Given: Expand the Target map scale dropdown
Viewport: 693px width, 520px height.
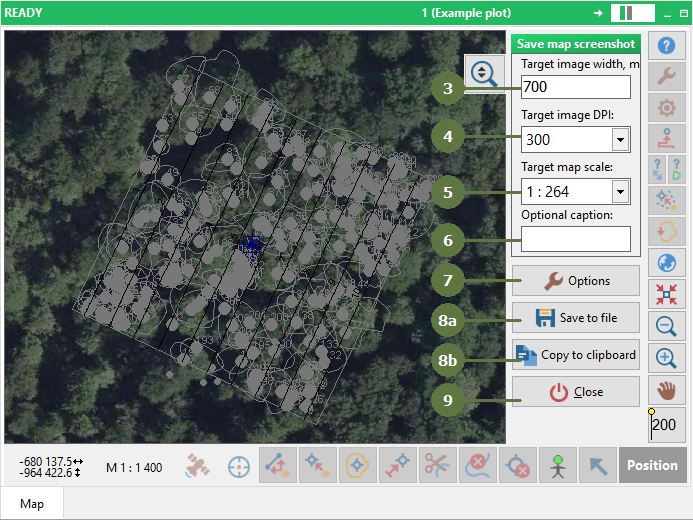Looking at the screenshot, I should (620, 192).
